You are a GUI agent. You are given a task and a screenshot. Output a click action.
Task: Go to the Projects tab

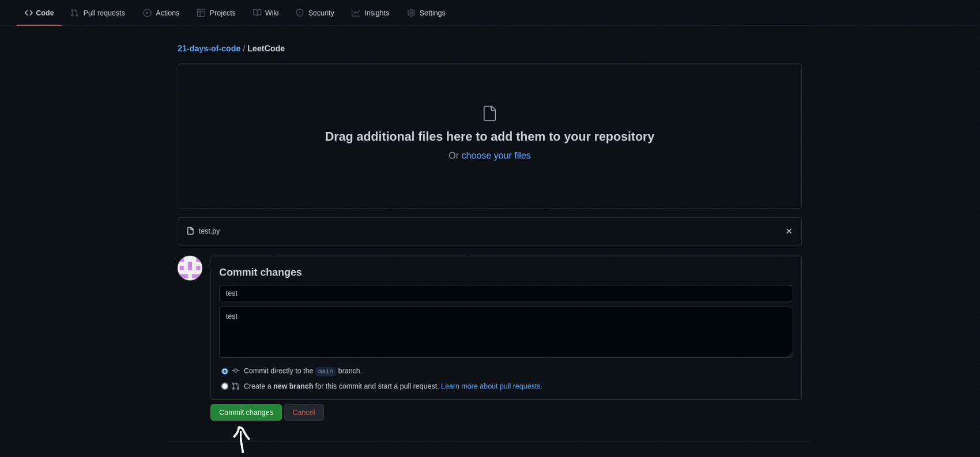click(216, 13)
